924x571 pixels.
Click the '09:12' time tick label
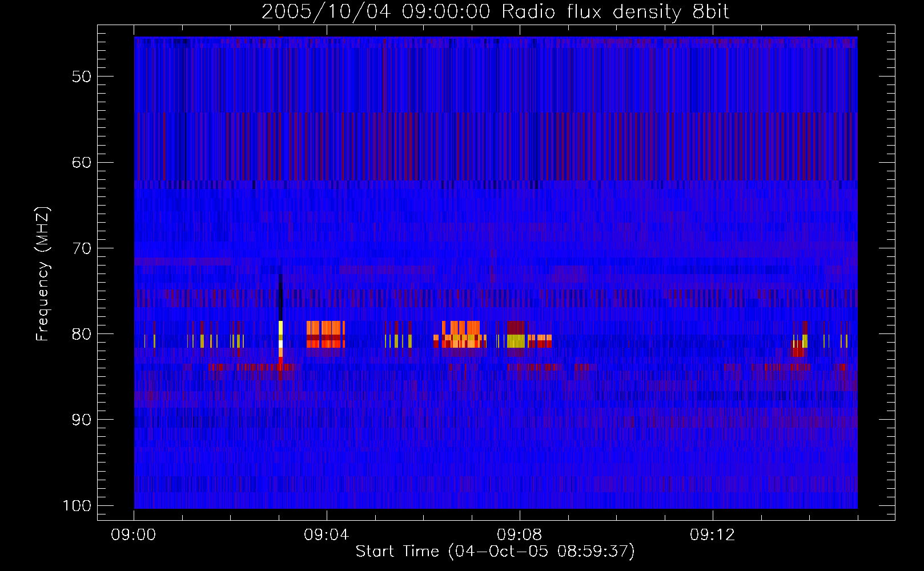[x=713, y=535]
